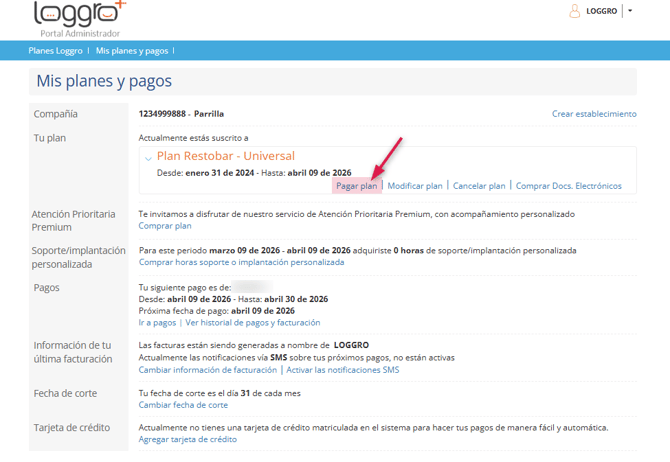Image resolution: width=670 pixels, height=462 pixels.
Task: Click Cambiar información de facturación
Action: pyautogui.click(x=208, y=370)
